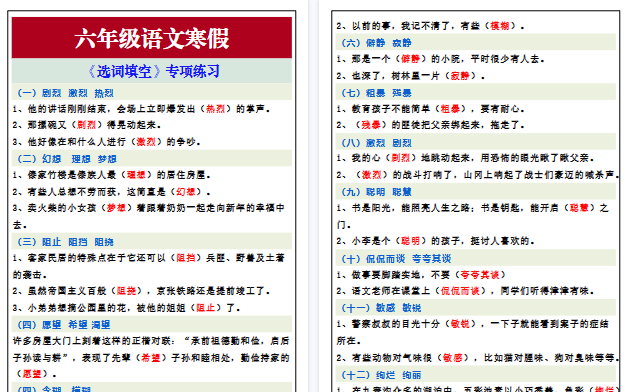The height and width of the screenshot is (392, 632).
Task: Click the couplet text "承前祖德勤和俭"
Action: [226, 341]
